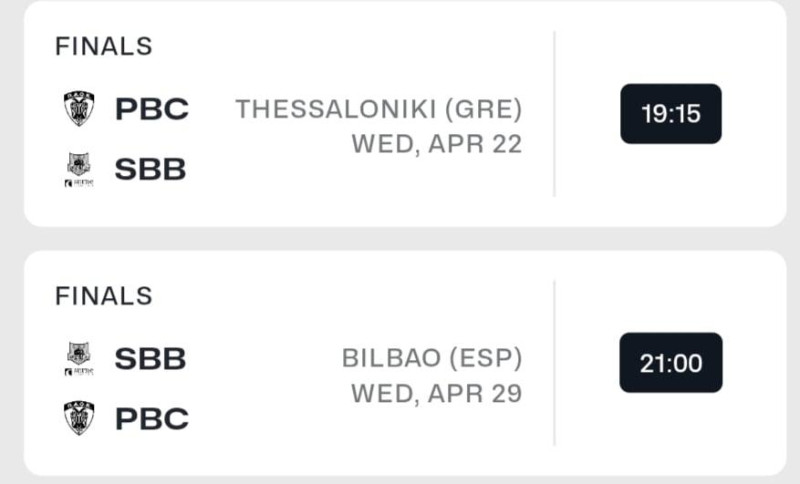Click the PBC crest in the Bilbao match

(x=79, y=417)
